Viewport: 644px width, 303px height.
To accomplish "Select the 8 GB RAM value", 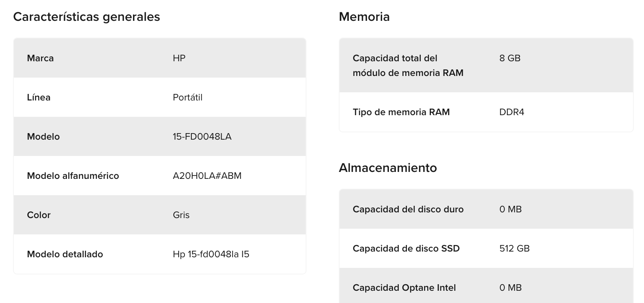I will (x=510, y=58).
